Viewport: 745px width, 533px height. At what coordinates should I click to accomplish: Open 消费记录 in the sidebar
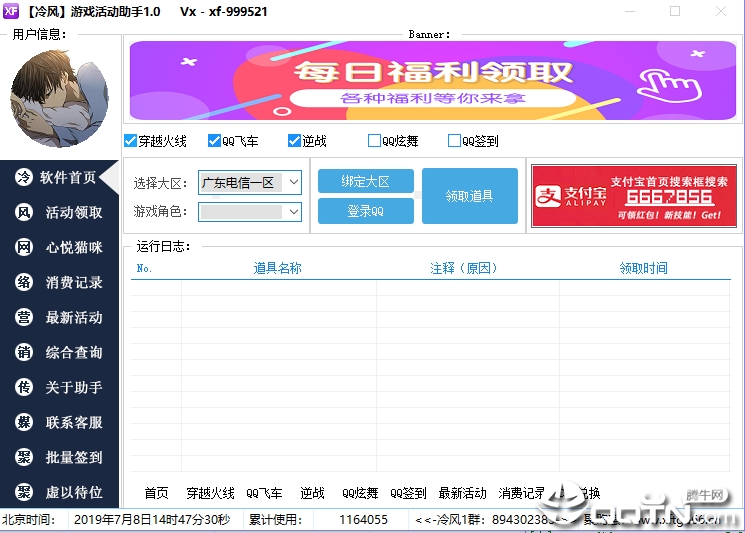coord(74,282)
